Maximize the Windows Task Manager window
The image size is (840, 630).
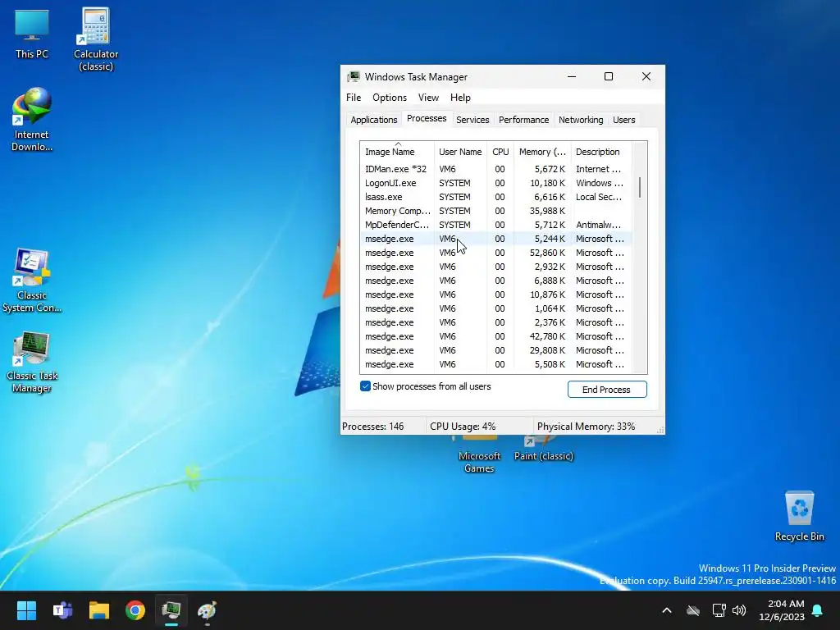pos(609,76)
